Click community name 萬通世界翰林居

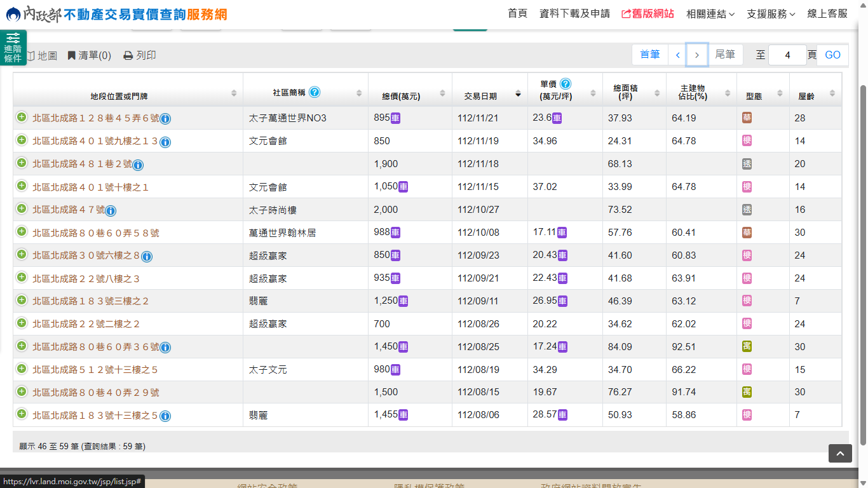point(282,233)
